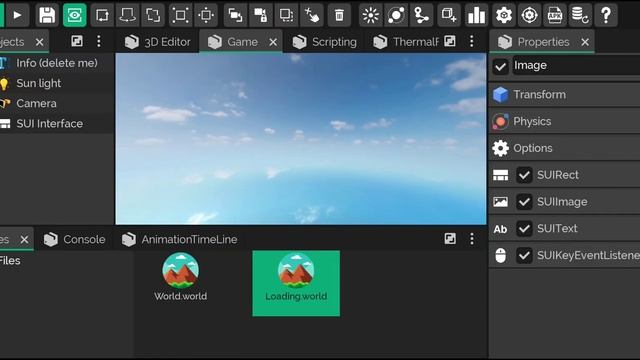Select the World.world file
640x360 pixels.
[180, 277]
